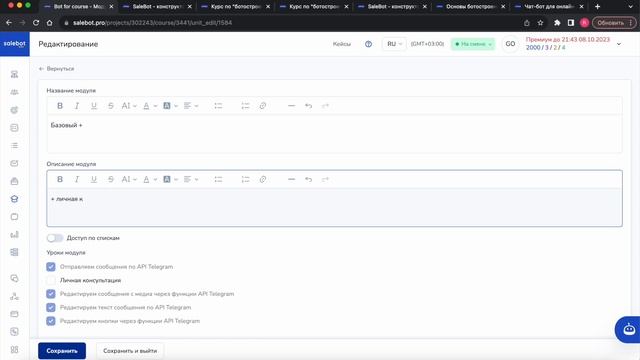Insert horizontal line in module description editor
Viewport: 640px width, 360px height.
pos(291,179)
